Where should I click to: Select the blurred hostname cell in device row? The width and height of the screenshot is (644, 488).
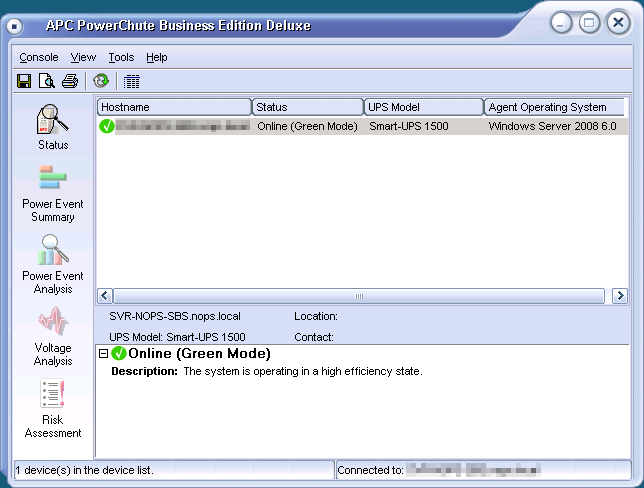[x=183, y=126]
